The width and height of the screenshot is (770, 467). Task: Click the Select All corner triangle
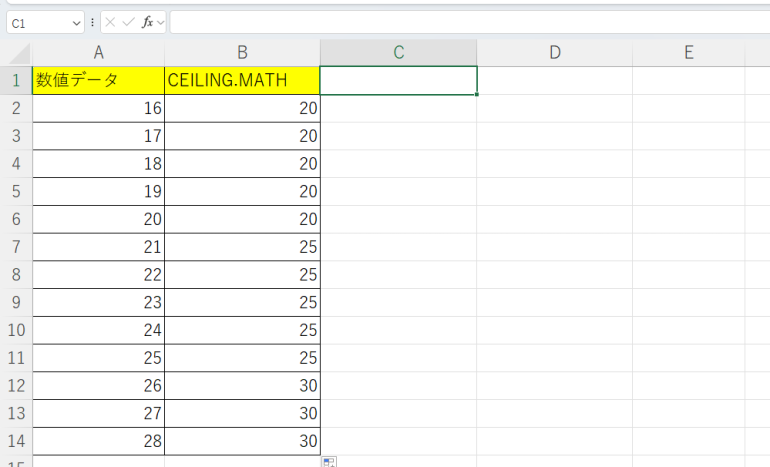tap(21, 54)
